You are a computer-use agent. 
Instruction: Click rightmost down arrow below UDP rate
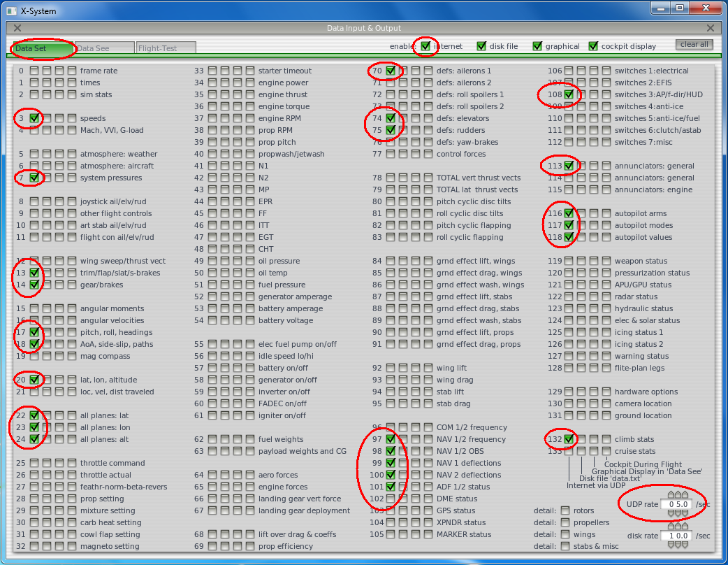click(x=685, y=513)
